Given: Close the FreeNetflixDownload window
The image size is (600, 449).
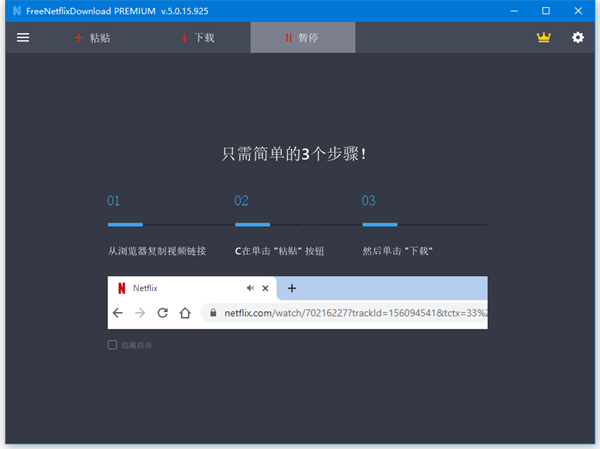Looking at the screenshot, I should click(578, 11).
